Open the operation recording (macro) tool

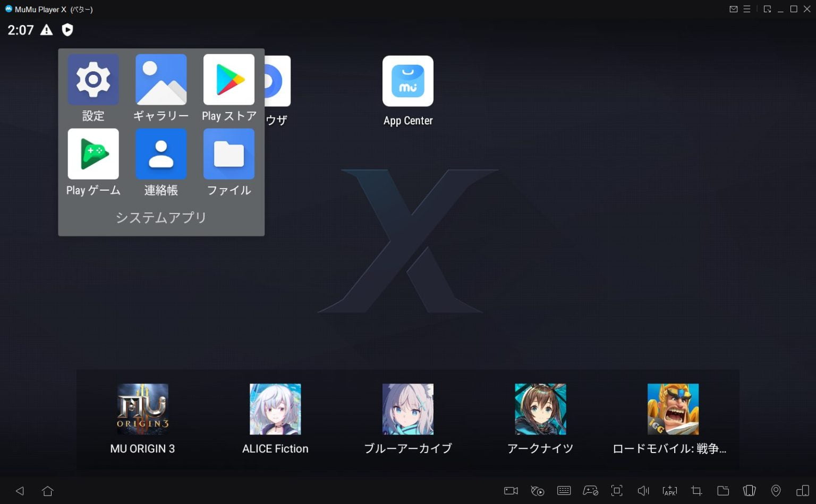(x=537, y=491)
